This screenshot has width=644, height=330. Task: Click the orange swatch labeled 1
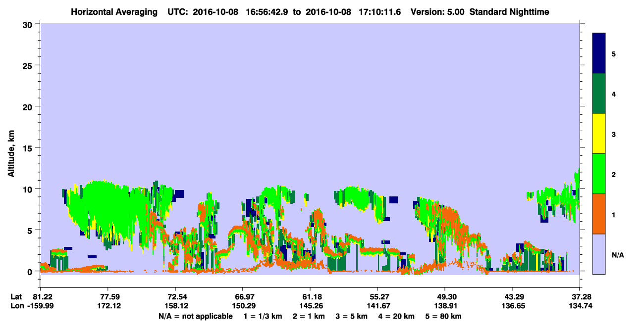[x=599, y=214]
